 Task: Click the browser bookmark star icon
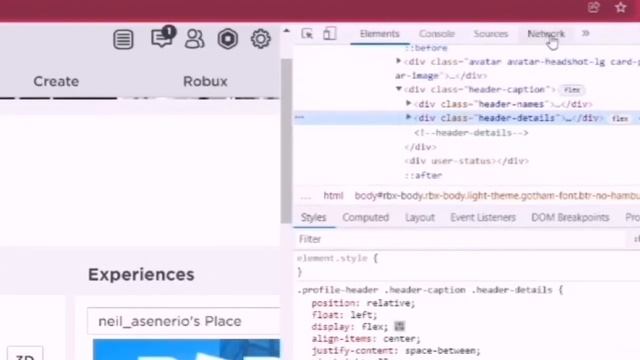click(621, 7)
